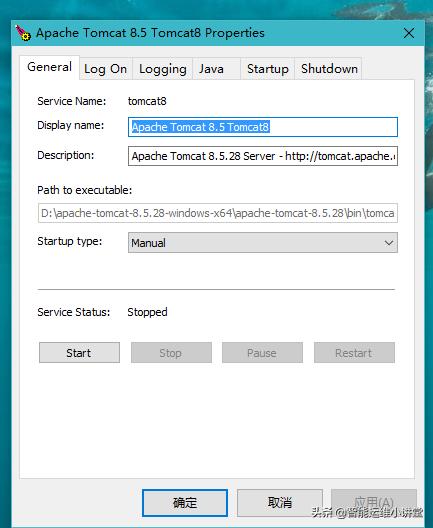Expand Startup type using chevron arrow
Viewport: 433px width, 528px height.
click(389, 243)
